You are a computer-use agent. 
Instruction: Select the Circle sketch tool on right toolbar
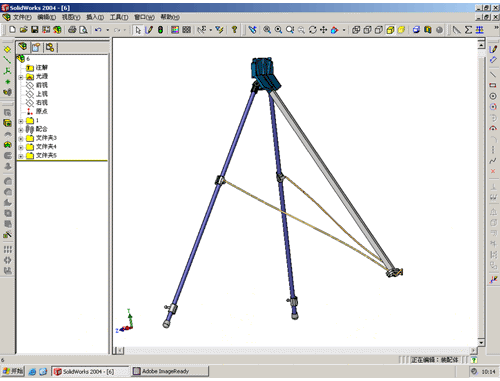[x=493, y=96]
